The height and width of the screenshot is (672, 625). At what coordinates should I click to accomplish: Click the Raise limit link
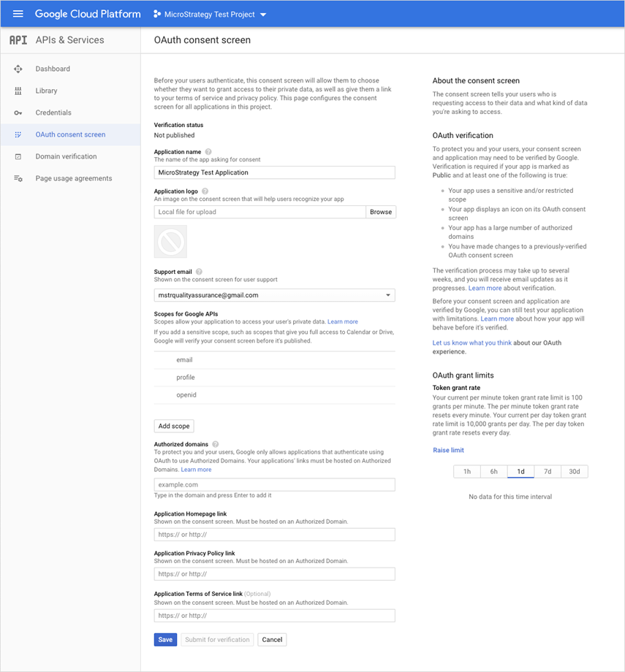[448, 450]
